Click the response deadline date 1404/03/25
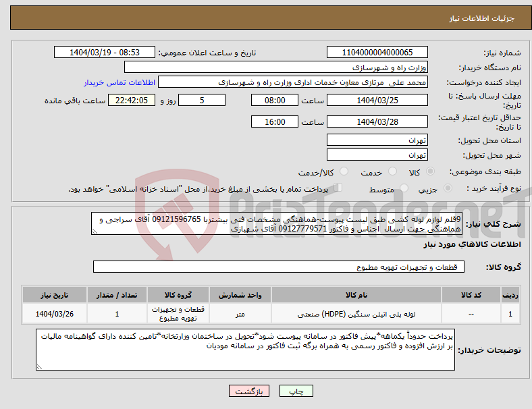The height and width of the screenshot is (409, 532). coord(377,100)
